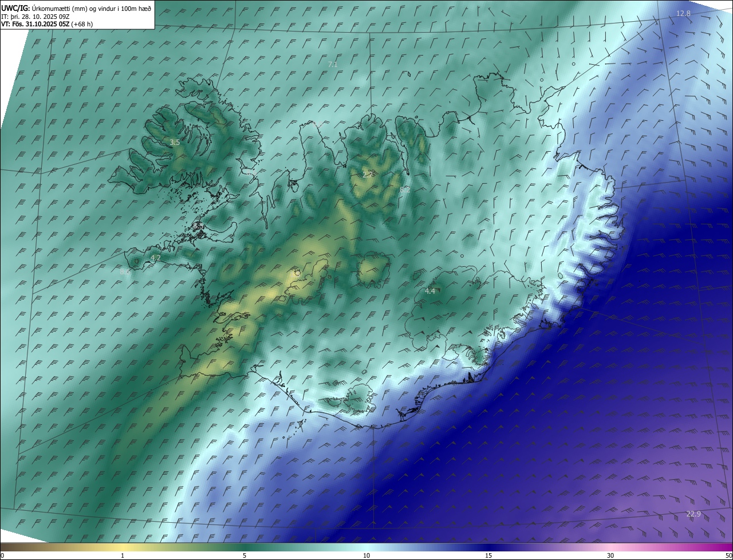Click the 4.4 value over the glacier
Image resolution: width=733 pixels, height=560 pixels.
(430, 291)
